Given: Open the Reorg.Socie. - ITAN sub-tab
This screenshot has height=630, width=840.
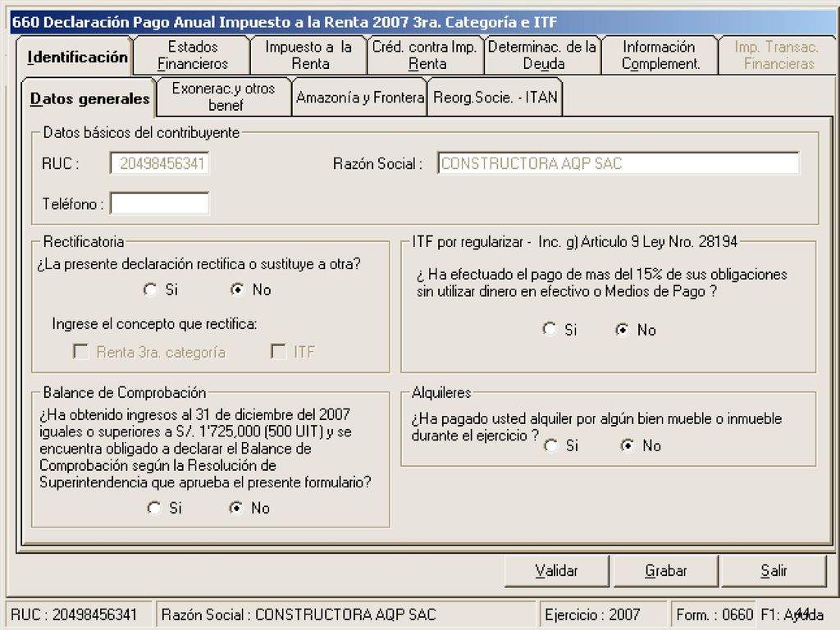Looking at the screenshot, I should click(495, 97).
